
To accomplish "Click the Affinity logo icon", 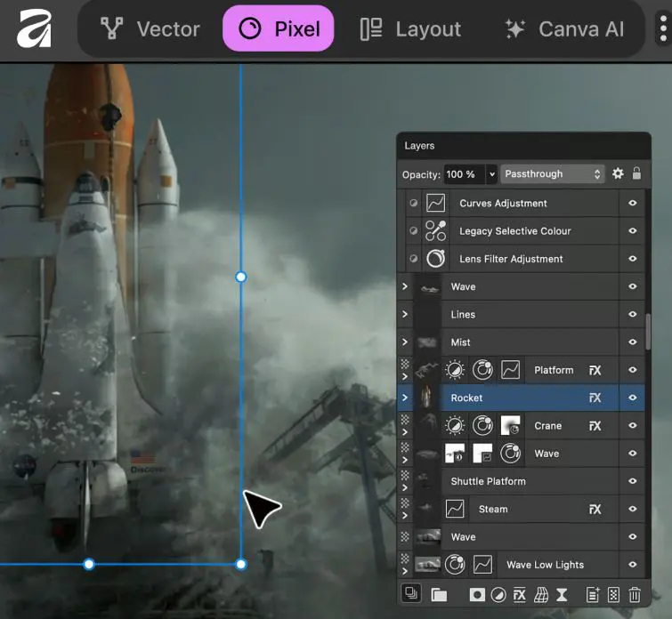I will (x=34, y=28).
